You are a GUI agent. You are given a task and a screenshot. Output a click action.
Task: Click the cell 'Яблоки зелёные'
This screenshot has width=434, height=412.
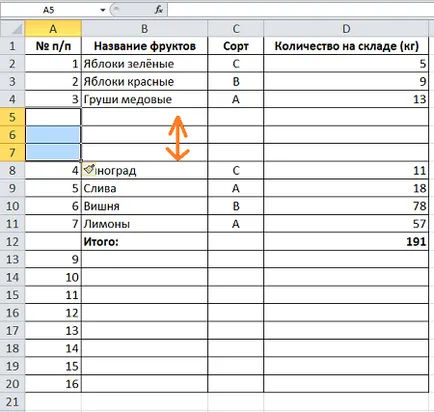(144, 64)
